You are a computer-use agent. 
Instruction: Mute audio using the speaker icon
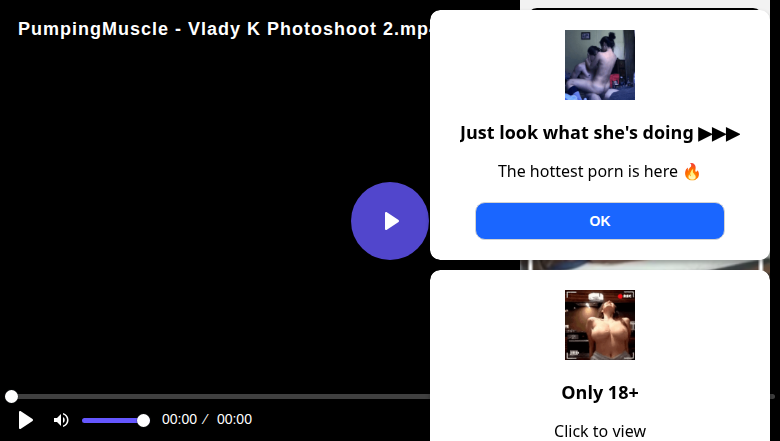(x=61, y=420)
